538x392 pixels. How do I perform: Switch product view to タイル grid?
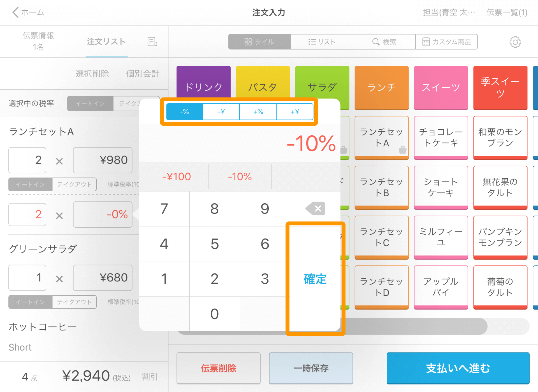259,42
